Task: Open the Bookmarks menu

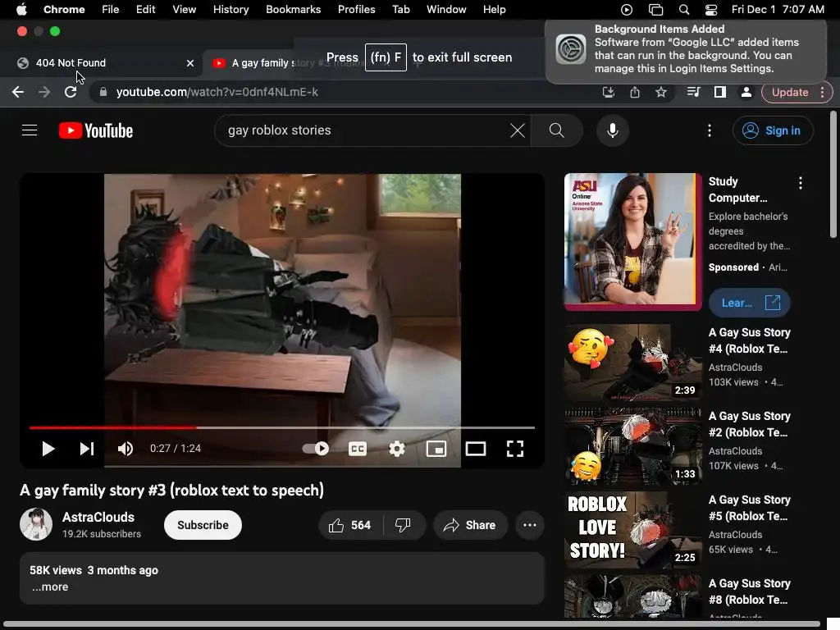Action: [293, 10]
